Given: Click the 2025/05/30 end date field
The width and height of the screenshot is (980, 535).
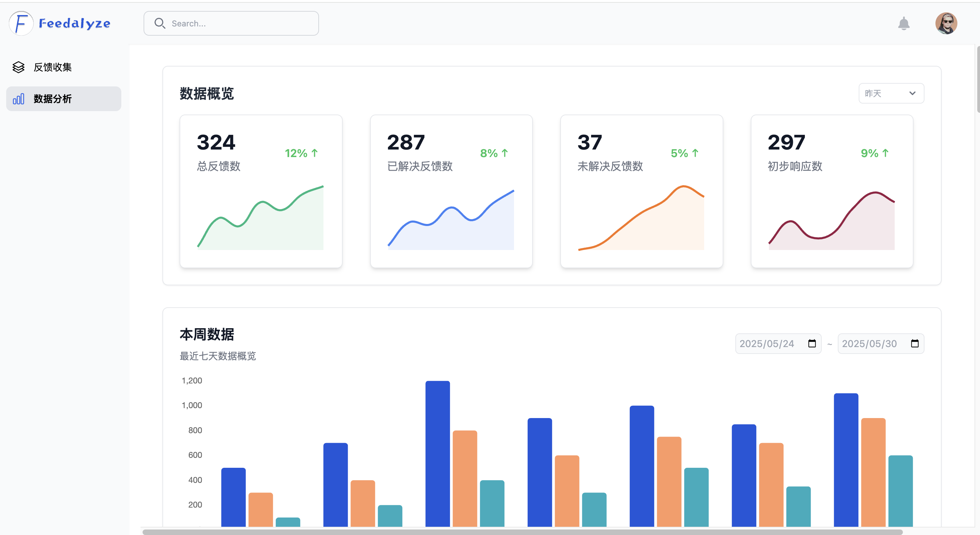Looking at the screenshot, I should (x=869, y=344).
